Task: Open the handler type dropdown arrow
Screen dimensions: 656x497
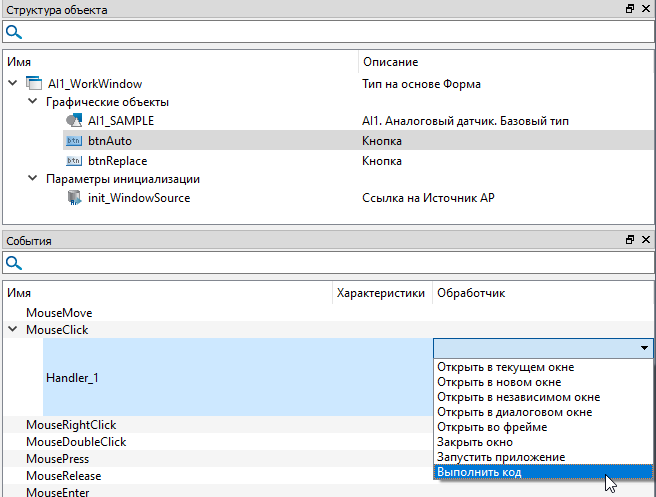Action: point(644,348)
